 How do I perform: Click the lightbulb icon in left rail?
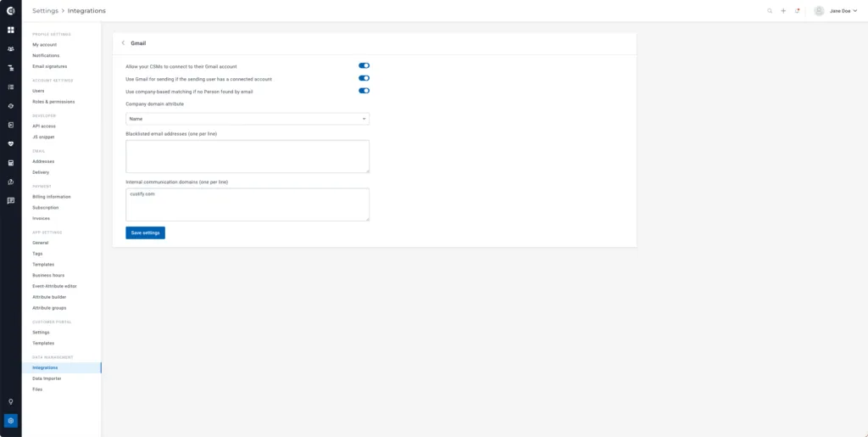pyautogui.click(x=10, y=401)
